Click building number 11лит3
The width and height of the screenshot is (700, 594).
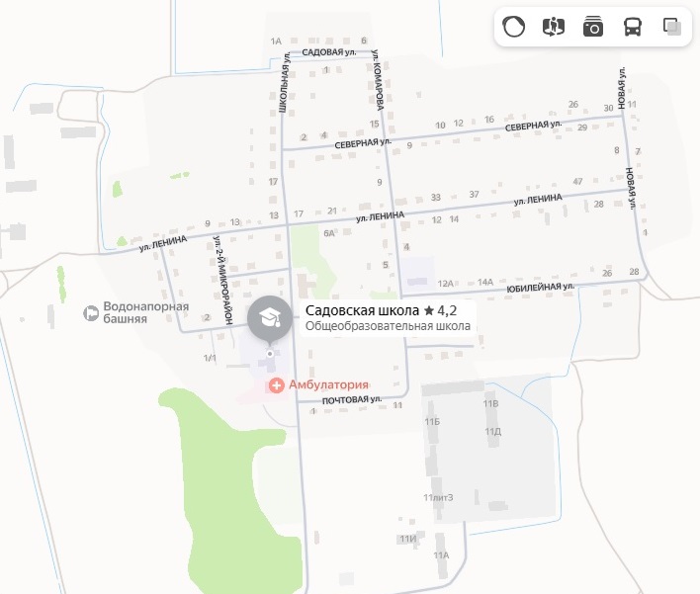(438, 497)
